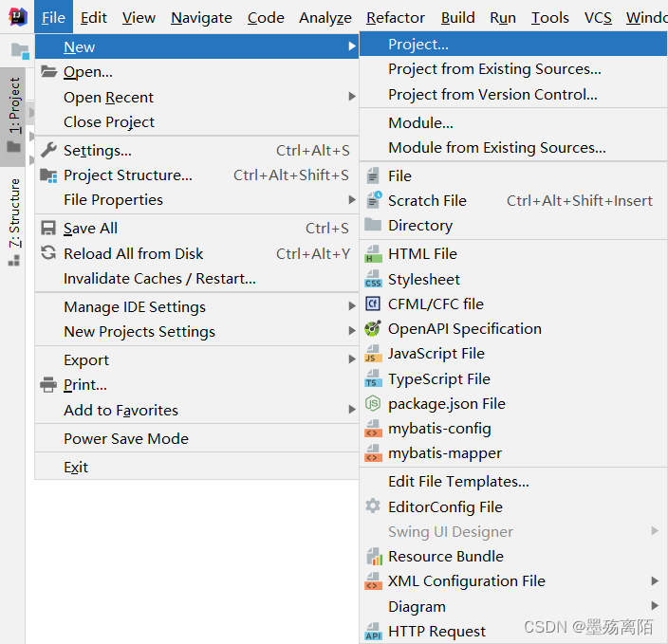
Task: Click the Stylesheet CSS icon
Action: 373,280
